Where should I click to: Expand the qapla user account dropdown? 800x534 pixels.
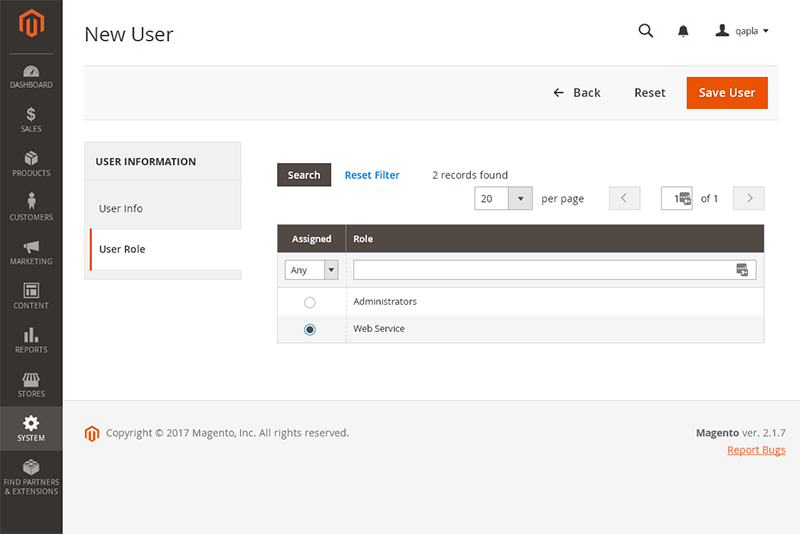coord(742,31)
